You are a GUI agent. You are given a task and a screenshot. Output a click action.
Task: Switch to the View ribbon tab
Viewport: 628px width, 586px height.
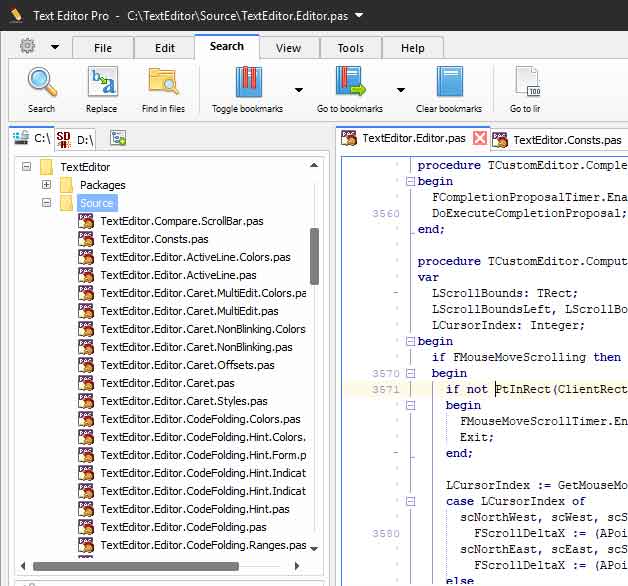pyautogui.click(x=288, y=48)
